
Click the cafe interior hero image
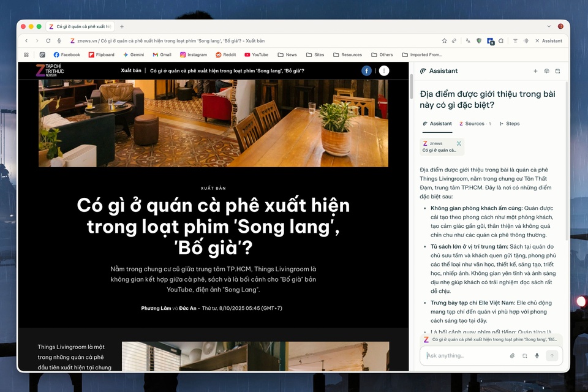[x=213, y=123]
